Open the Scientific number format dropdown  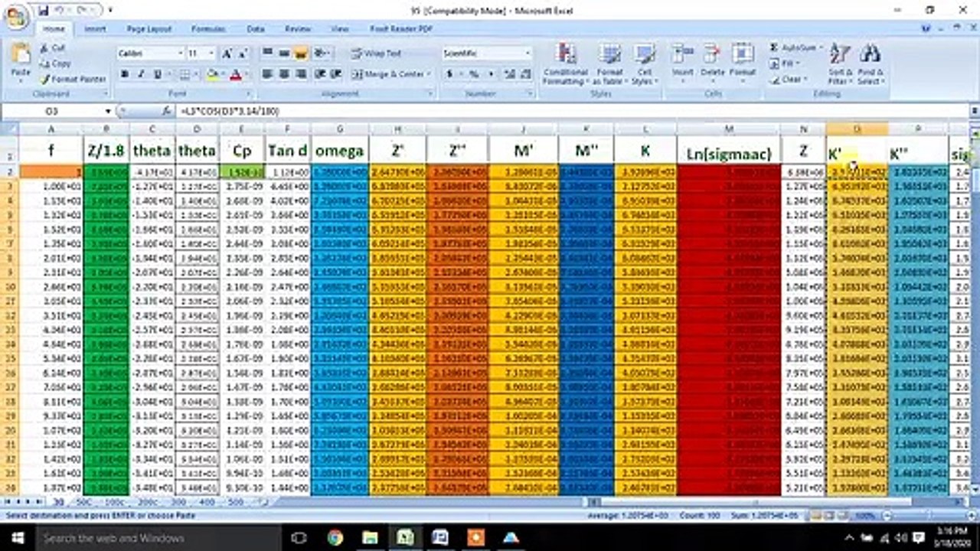pos(528,54)
